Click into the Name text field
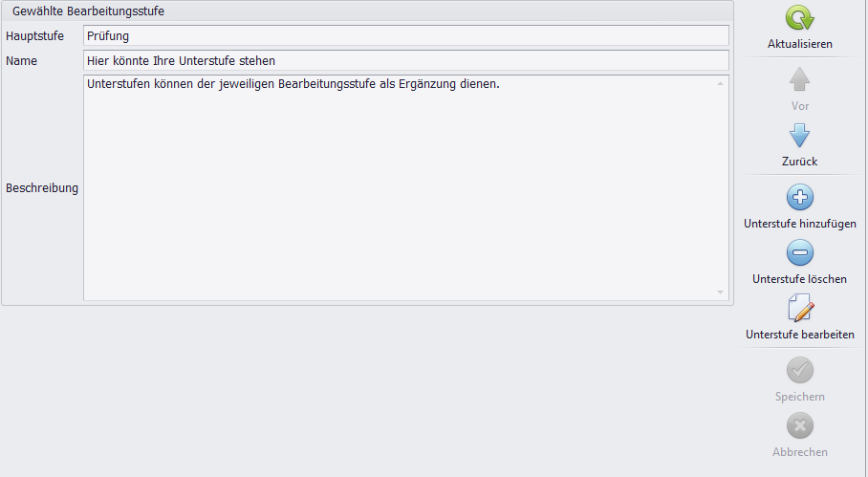868x477 pixels. (405, 61)
